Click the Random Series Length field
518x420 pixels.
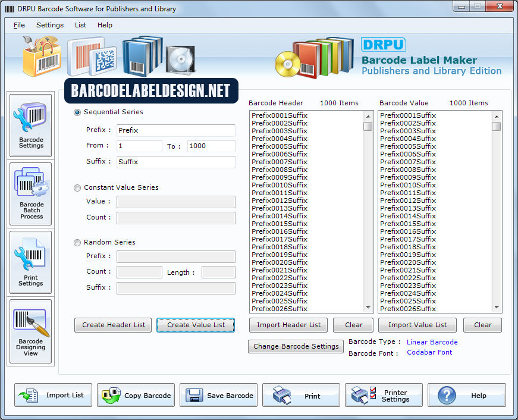218,272
